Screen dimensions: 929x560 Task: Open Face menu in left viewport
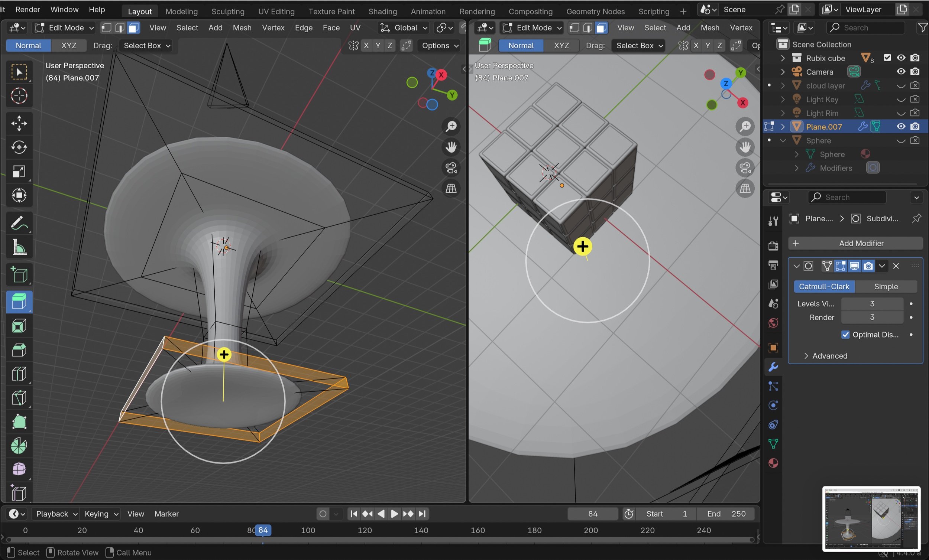tap(331, 27)
